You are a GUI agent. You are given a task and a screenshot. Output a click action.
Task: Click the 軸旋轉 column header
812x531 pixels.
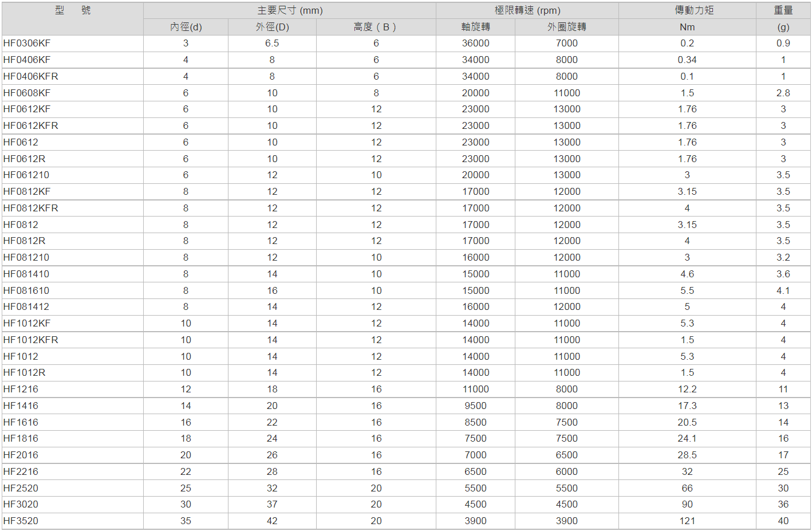475,27
